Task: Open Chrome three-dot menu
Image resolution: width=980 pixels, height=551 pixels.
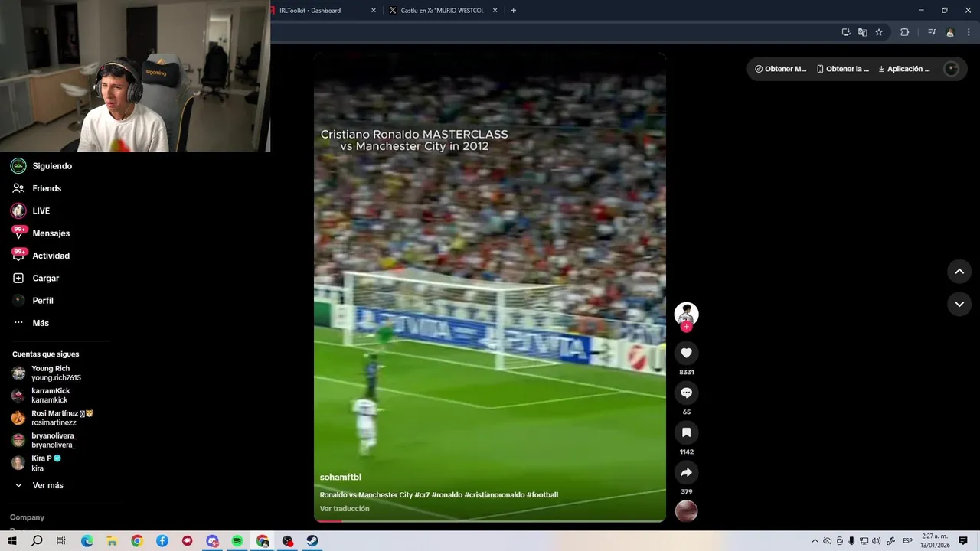Action: pos(969,32)
